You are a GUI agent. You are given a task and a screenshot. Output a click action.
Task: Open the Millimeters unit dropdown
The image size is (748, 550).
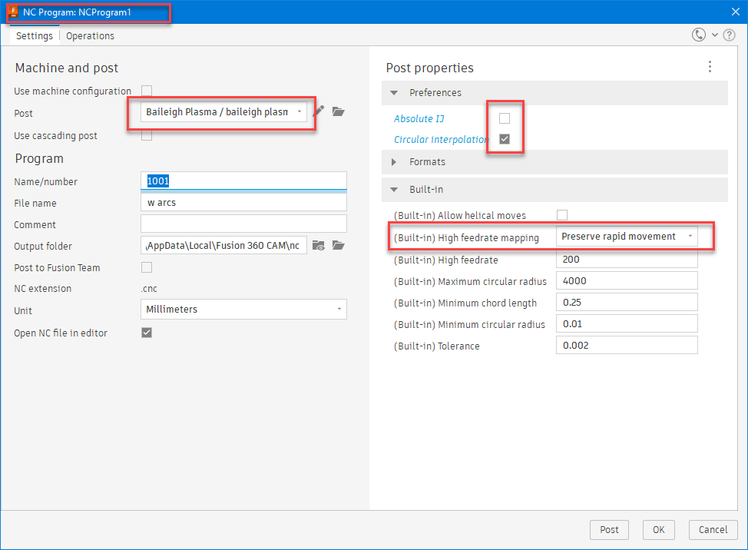coord(243,309)
